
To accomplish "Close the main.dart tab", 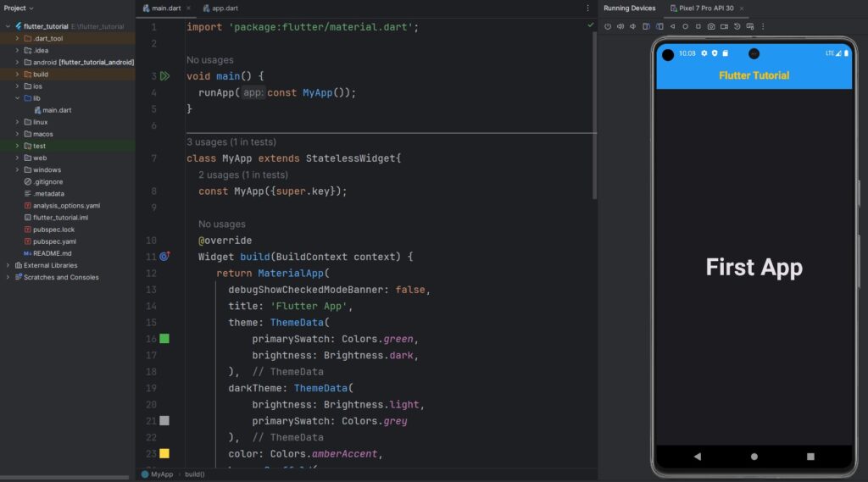I will coord(188,8).
